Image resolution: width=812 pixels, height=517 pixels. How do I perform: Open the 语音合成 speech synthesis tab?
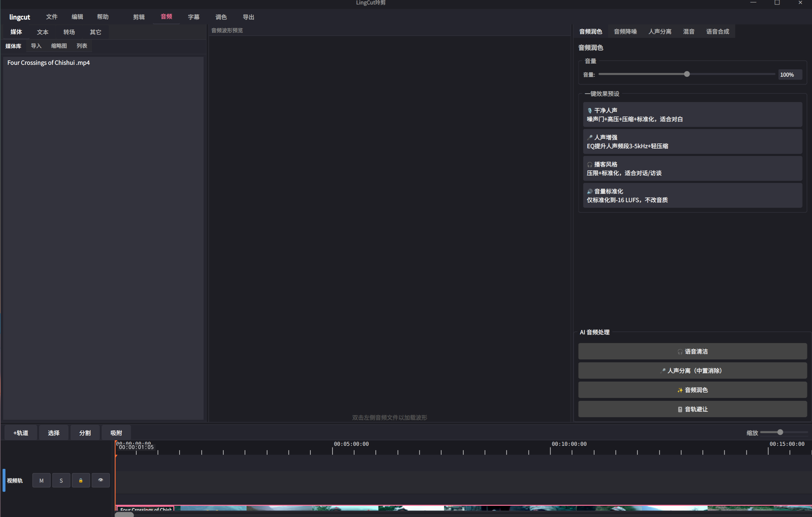click(718, 32)
